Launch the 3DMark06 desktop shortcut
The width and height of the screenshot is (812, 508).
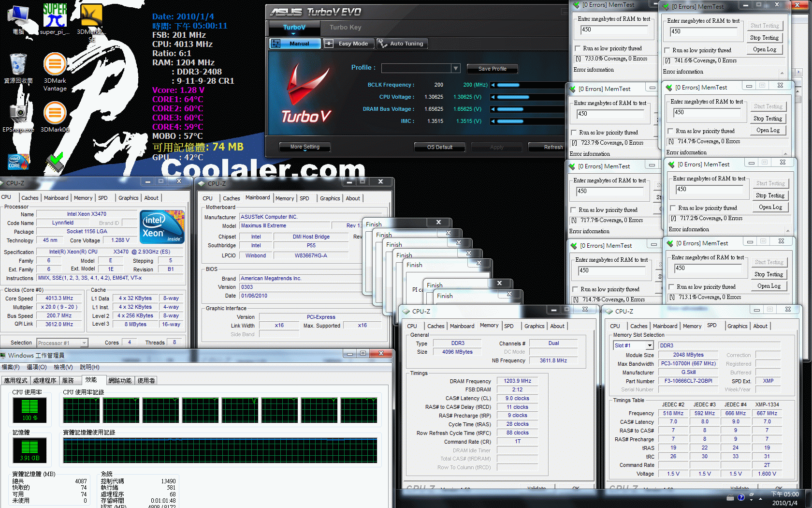click(x=55, y=117)
